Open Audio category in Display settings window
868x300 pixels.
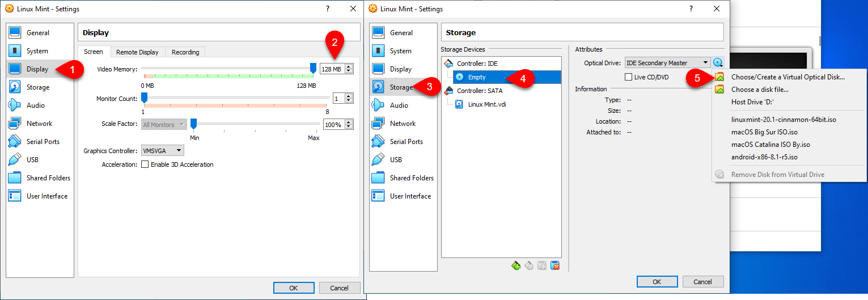tap(40, 105)
